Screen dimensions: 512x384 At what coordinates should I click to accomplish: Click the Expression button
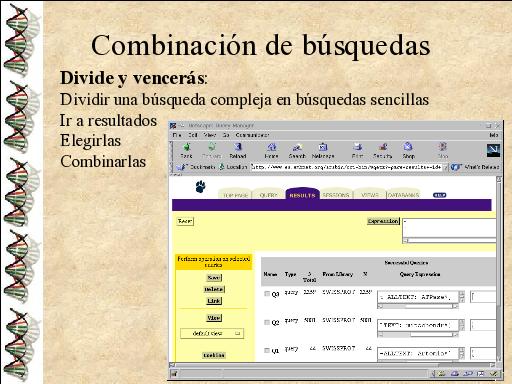383,221
